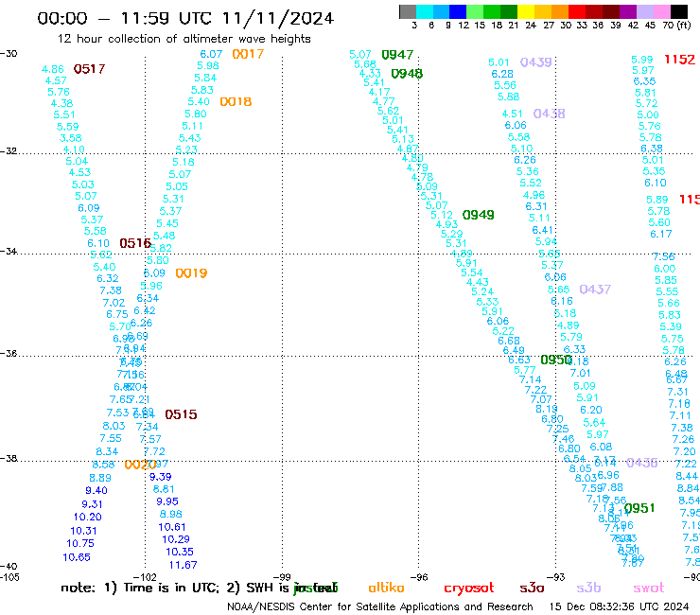The image size is (700, 615).
Task: Select the black legend color swatch
Action: tap(678, 11)
